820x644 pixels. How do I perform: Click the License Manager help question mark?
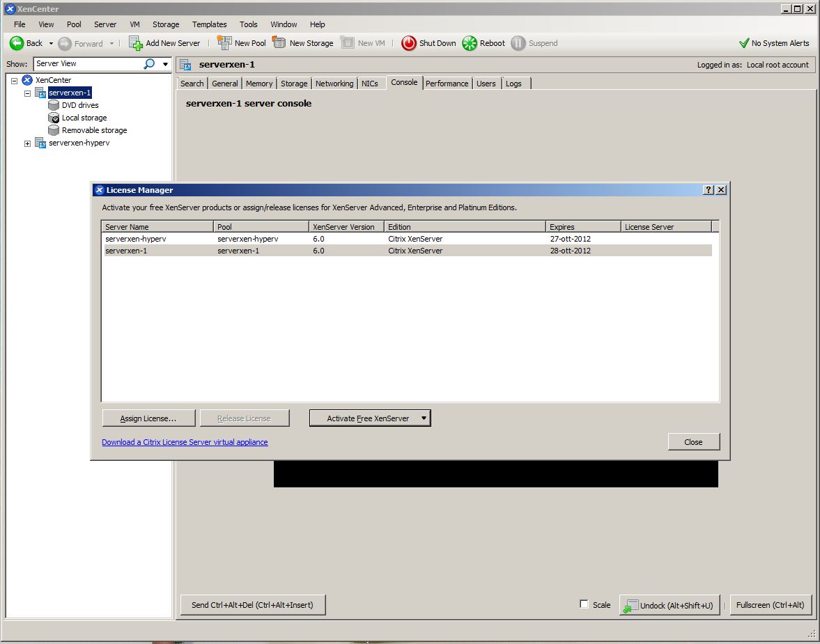coord(708,190)
